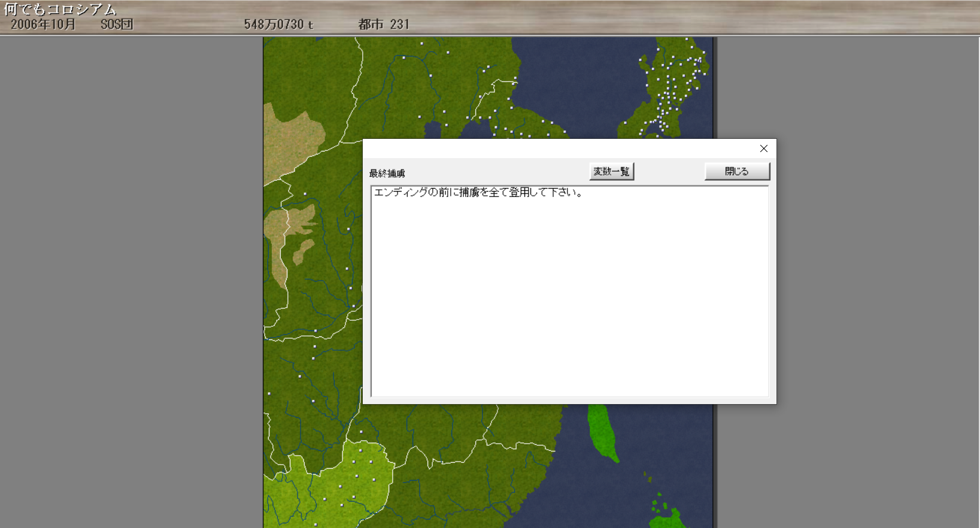The height and width of the screenshot is (528, 980).
Task: Click the 548万0730 t resource value
Action: pyautogui.click(x=278, y=25)
